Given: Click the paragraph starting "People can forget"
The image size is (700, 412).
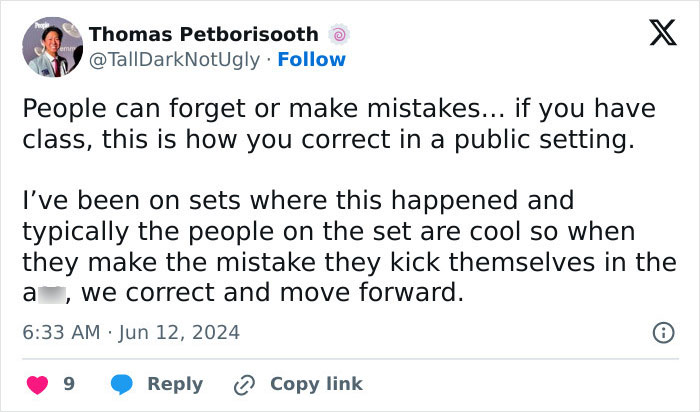Looking at the screenshot, I should coord(340,124).
